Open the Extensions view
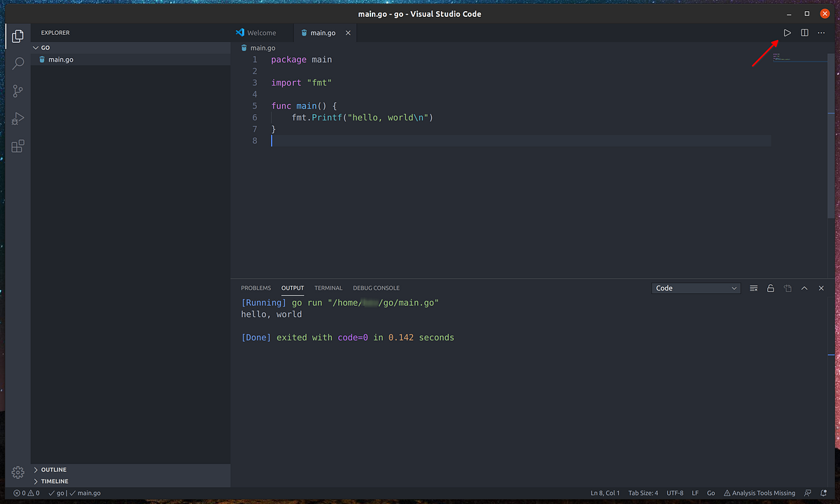Viewport: 840px width, 504px height. click(x=17, y=146)
